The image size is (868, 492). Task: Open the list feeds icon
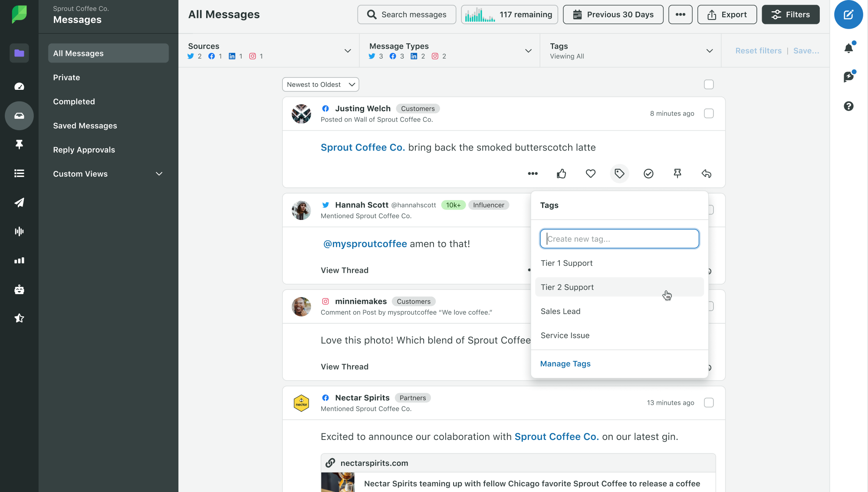point(19,174)
